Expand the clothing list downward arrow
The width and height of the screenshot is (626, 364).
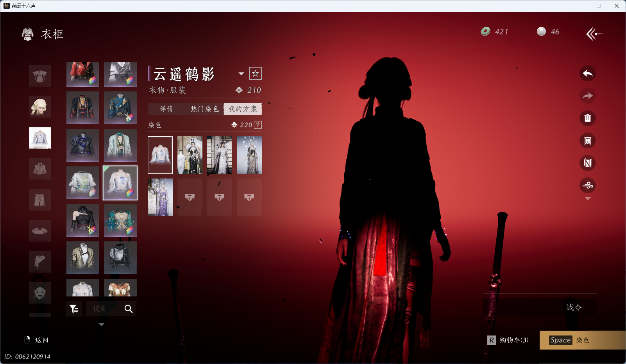[102, 324]
